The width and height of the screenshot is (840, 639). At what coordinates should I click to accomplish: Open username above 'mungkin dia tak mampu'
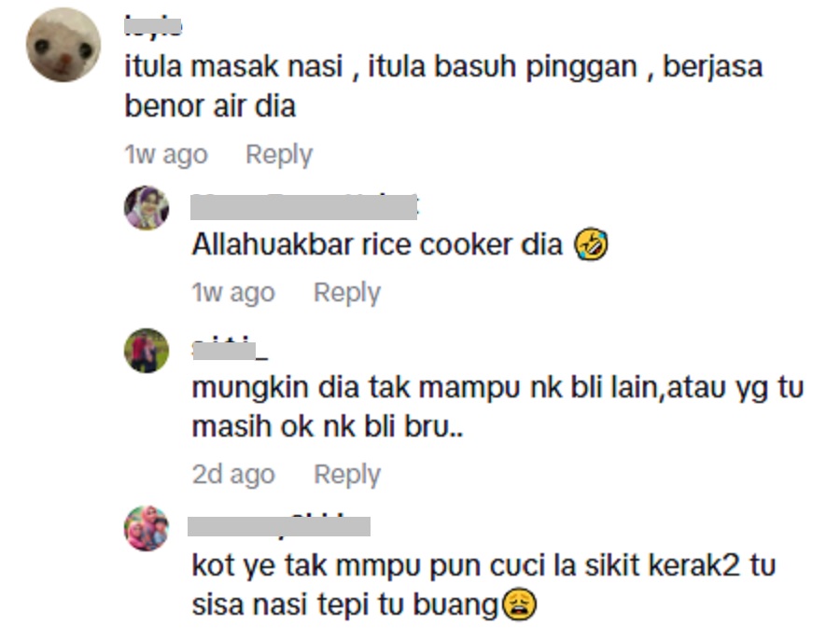pyautogui.click(x=230, y=349)
